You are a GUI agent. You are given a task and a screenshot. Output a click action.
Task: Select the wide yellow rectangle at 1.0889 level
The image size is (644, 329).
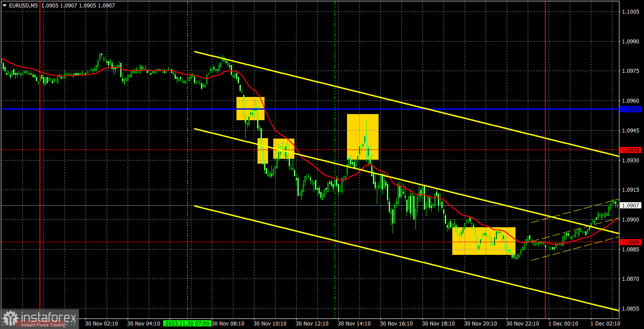[484, 241]
